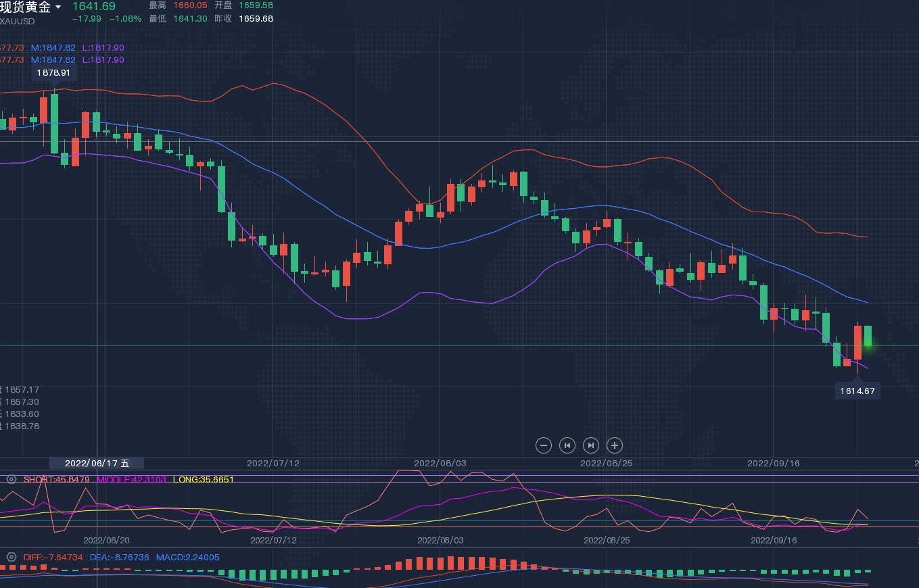Jump to next chart period

[x=591, y=445]
